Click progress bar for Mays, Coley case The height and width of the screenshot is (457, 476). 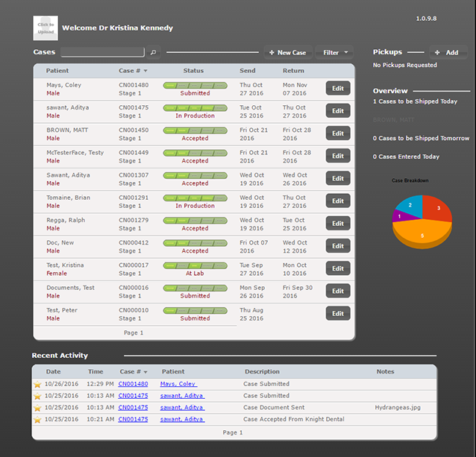click(x=195, y=86)
